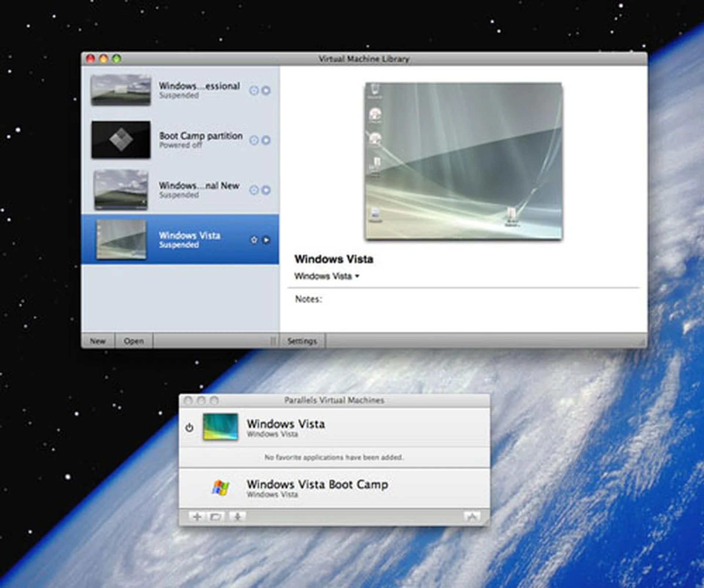
Task: Click gear icon beside Windows Vista entry
Action: (254, 240)
